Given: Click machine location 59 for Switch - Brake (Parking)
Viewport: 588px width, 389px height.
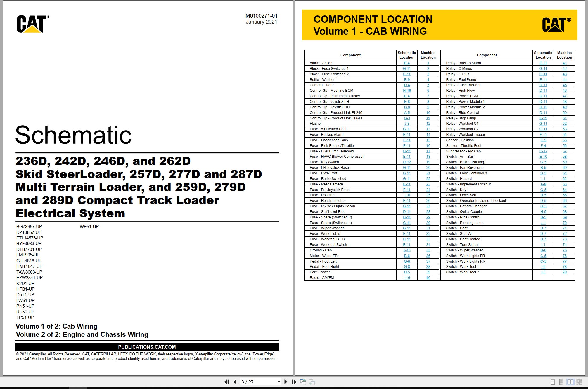Looking at the screenshot, I should pos(564,162).
